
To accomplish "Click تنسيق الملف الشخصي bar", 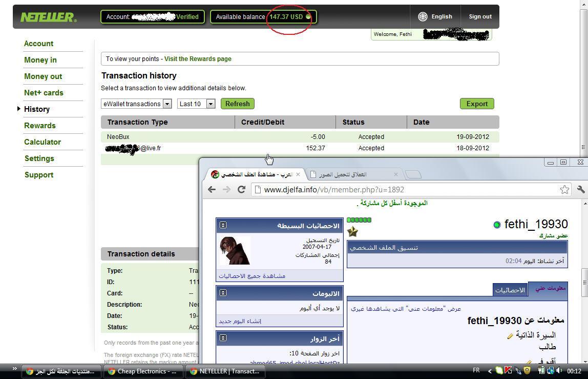I will click(457, 248).
